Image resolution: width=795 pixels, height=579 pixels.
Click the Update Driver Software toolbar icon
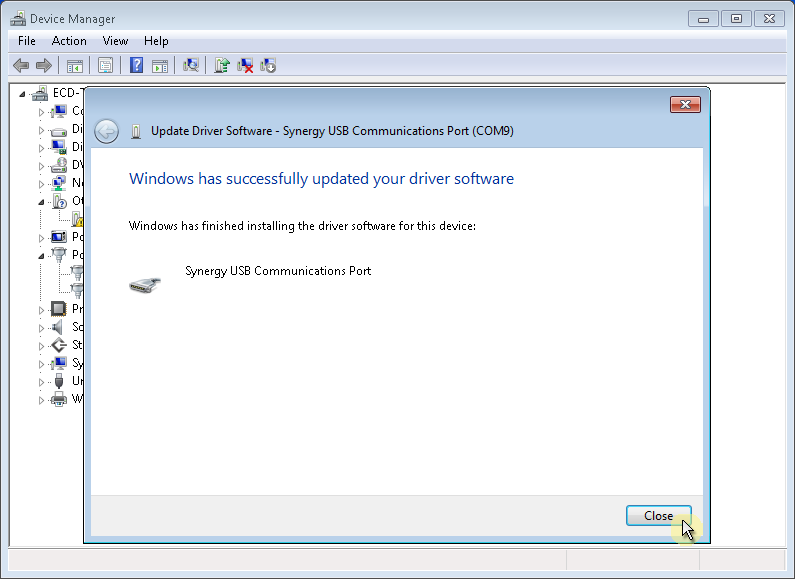point(222,65)
